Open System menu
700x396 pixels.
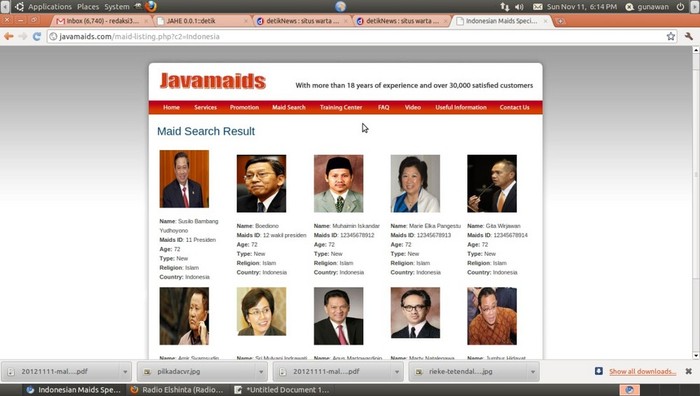(117, 7)
